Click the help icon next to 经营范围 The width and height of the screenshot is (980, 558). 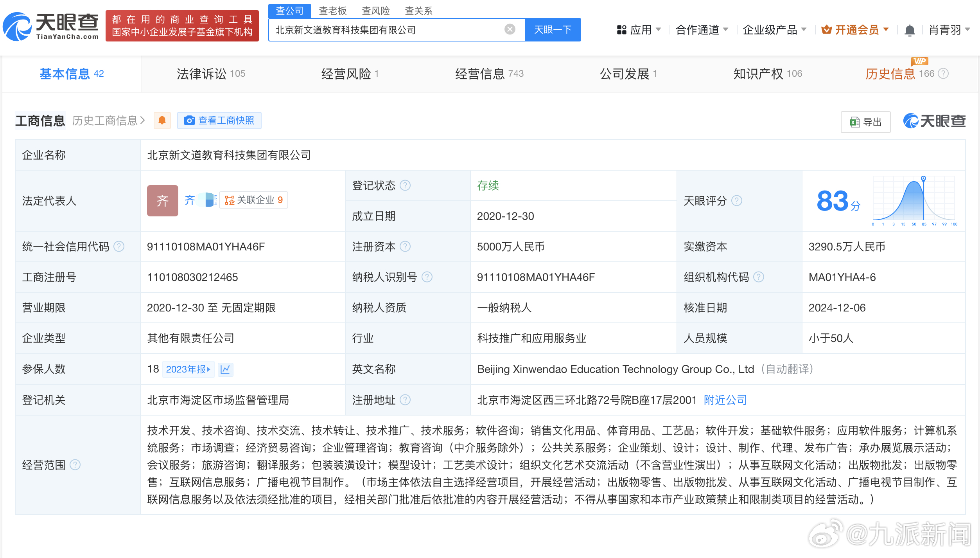tap(75, 465)
